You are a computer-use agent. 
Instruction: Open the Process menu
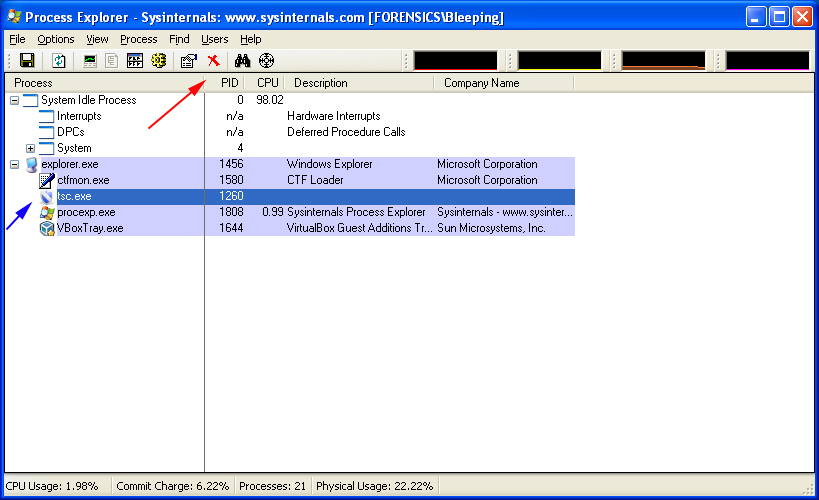tap(138, 39)
